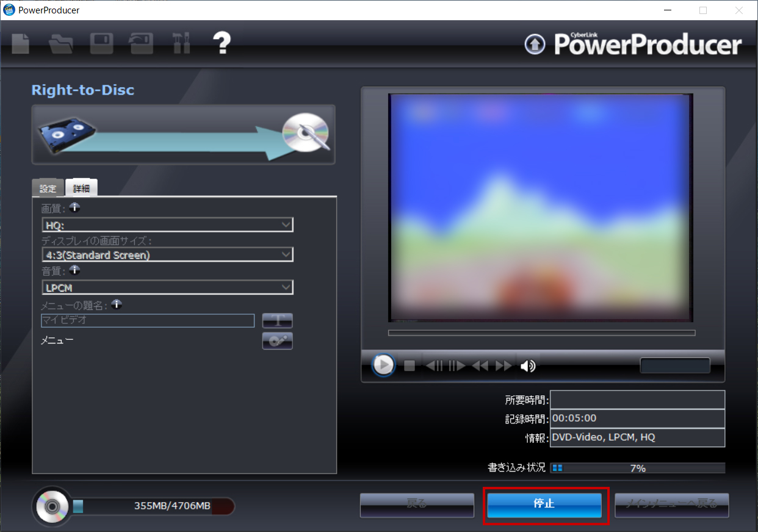This screenshot has width=758, height=532.
Task: Click the メインメニューへ戻る button
Action: coord(672,505)
